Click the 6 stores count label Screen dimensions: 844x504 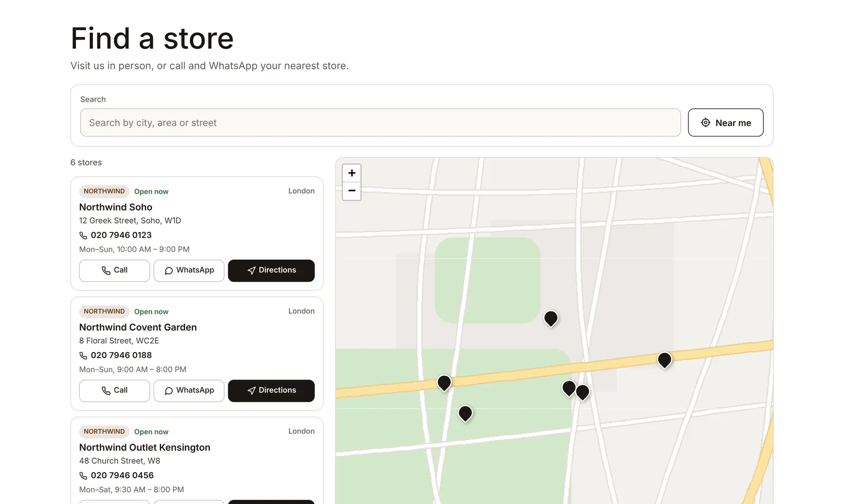tap(86, 163)
